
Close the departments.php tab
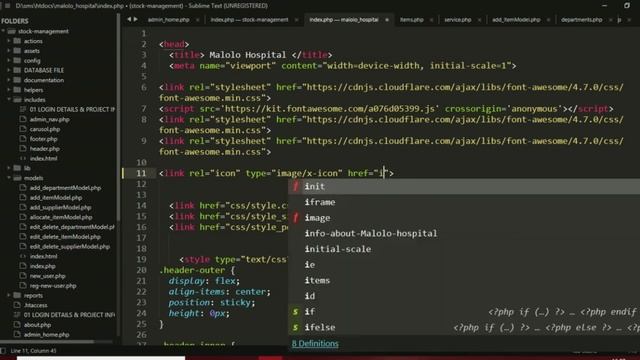(610, 20)
